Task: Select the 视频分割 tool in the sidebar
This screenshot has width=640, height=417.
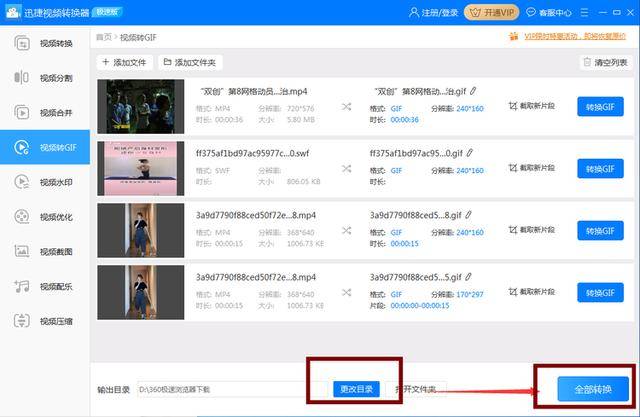Action: (46, 78)
